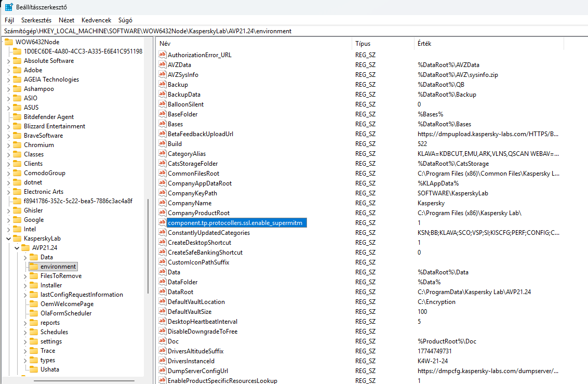Open the Kedvencek menu
588x384 pixels.
click(x=97, y=20)
